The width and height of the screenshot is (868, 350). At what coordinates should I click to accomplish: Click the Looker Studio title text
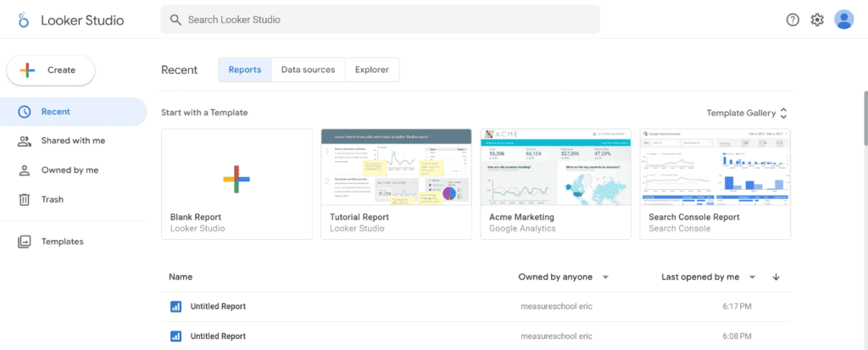pos(82,20)
